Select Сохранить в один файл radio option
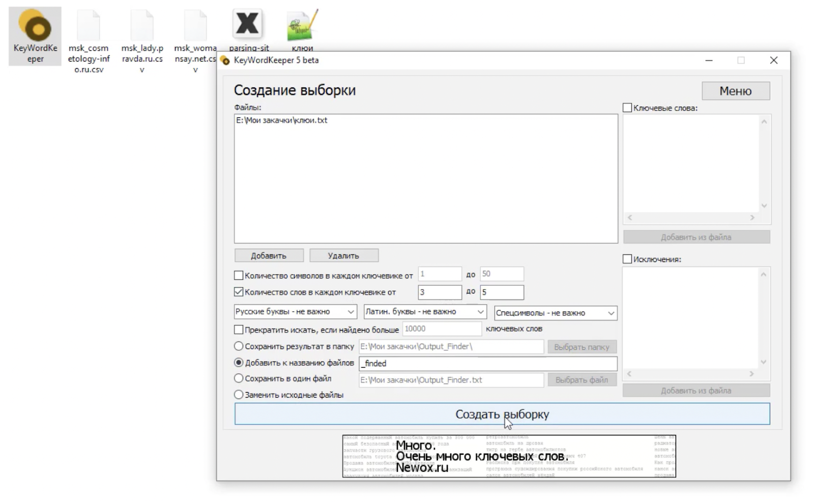The image size is (814, 504). tap(239, 378)
